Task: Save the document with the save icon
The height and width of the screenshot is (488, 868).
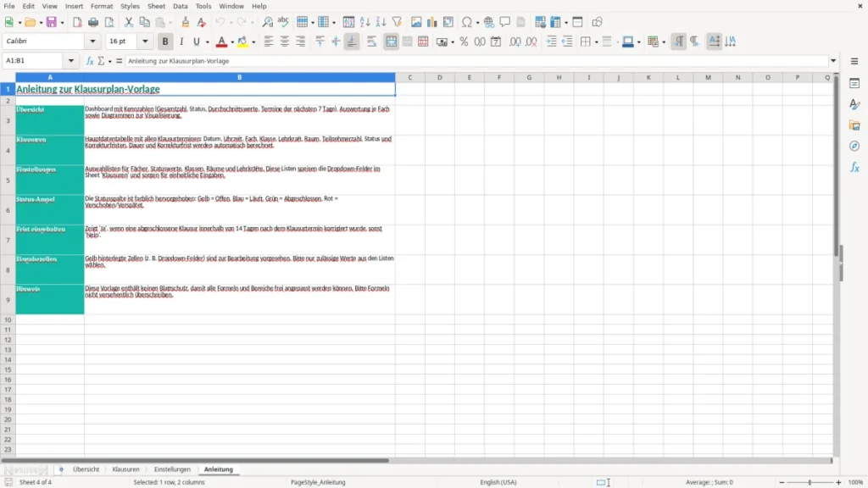Action: (x=52, y=22)
